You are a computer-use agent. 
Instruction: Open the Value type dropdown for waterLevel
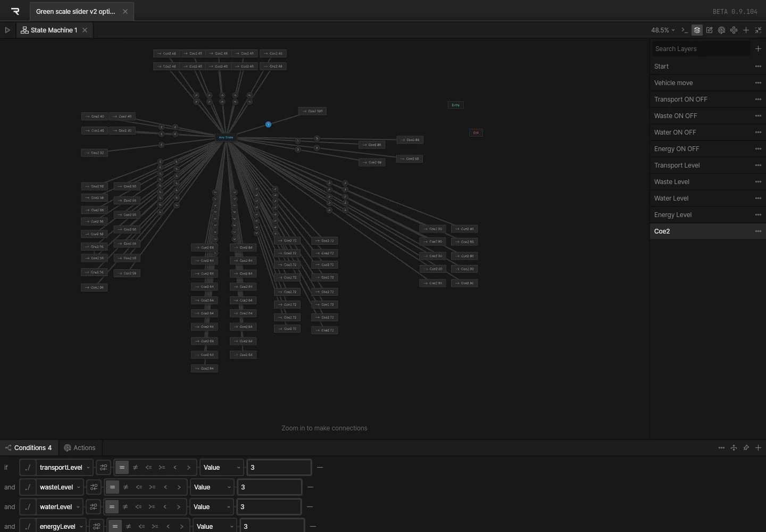coord(211,507)
